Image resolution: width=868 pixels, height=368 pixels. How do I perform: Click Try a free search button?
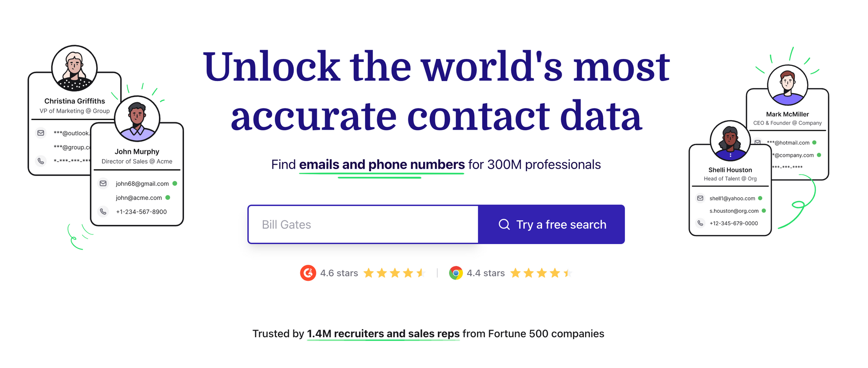(551, 225)
